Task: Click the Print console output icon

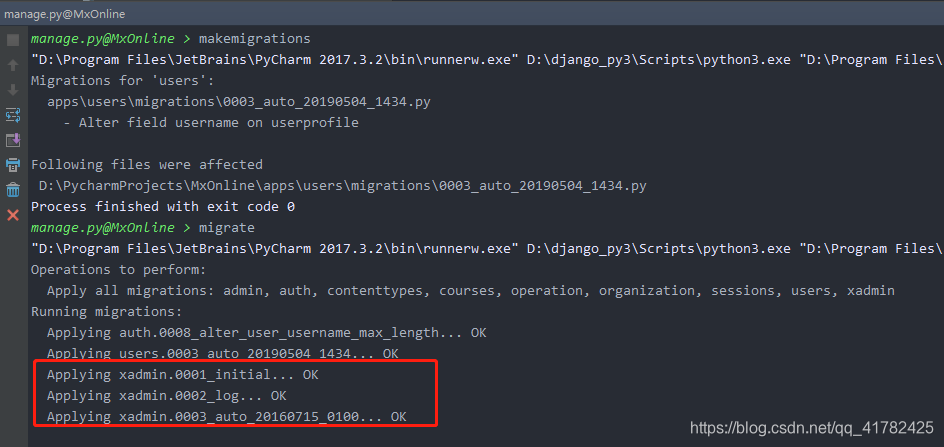Action: 13,165
